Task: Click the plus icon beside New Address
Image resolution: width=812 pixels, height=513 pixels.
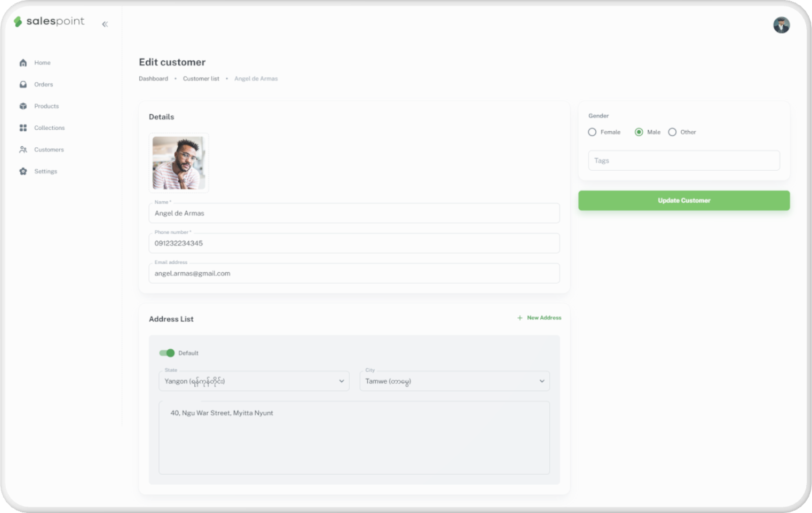Action: click(520, 318)
